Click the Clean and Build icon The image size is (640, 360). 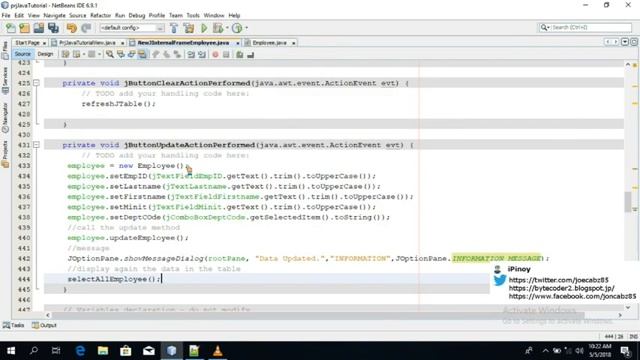tap(189, 28)
